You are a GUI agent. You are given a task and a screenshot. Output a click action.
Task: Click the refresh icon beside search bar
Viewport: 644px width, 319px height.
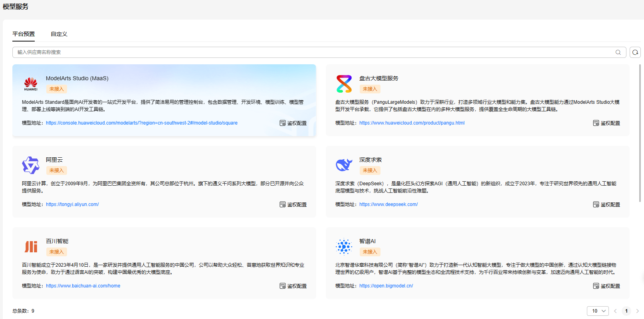pos(635,52)
